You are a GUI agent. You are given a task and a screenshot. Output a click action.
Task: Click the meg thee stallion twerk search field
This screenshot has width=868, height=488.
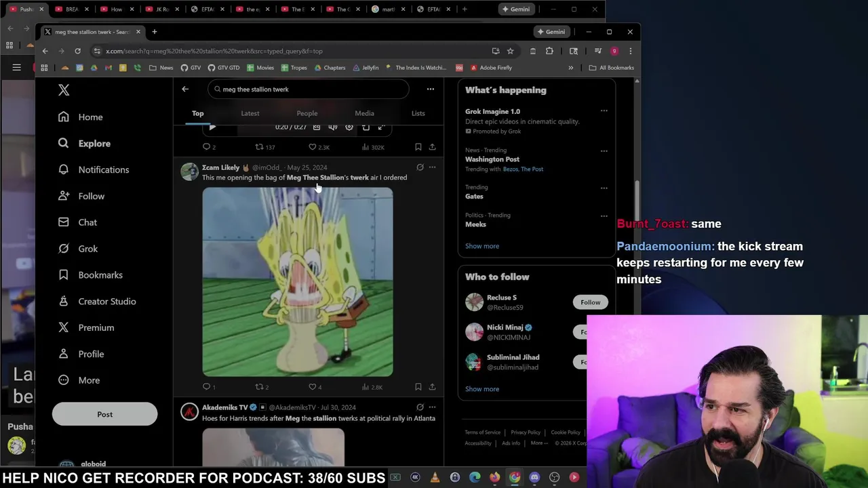tap(309, 89)
